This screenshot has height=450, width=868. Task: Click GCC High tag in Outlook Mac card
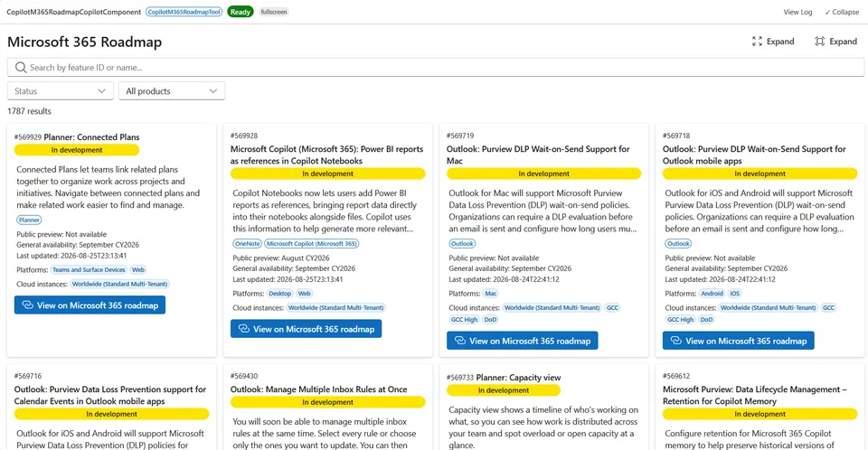pyautogui.click(x=464, y=320)
